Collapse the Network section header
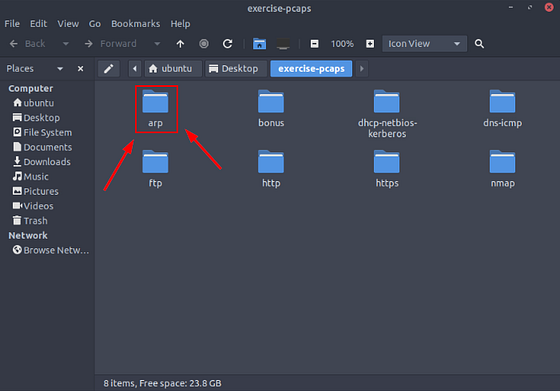The width and height of the screenshot is (560, 391). (28, 236)
